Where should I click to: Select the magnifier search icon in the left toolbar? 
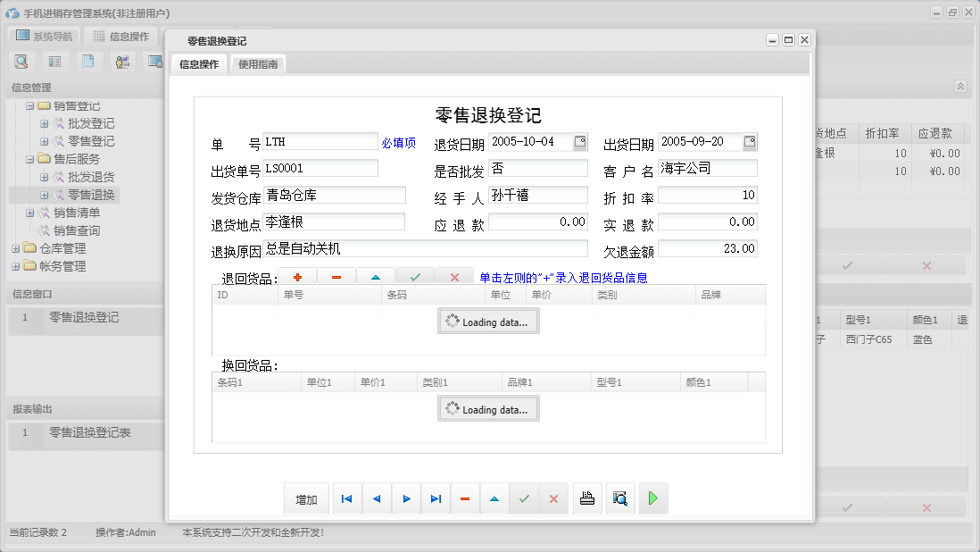click(21, 62)
